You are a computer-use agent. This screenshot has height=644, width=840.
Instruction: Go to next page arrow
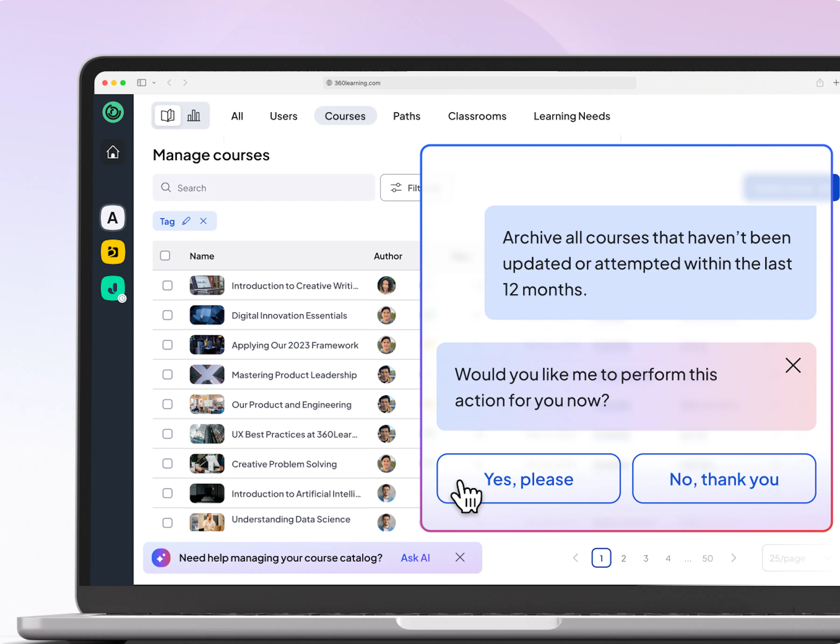733,558
